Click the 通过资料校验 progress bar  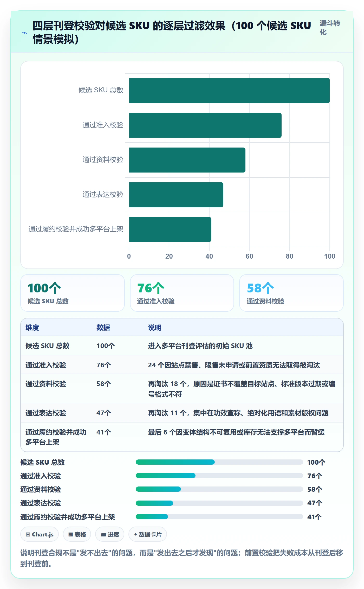(x=219, y=489)
